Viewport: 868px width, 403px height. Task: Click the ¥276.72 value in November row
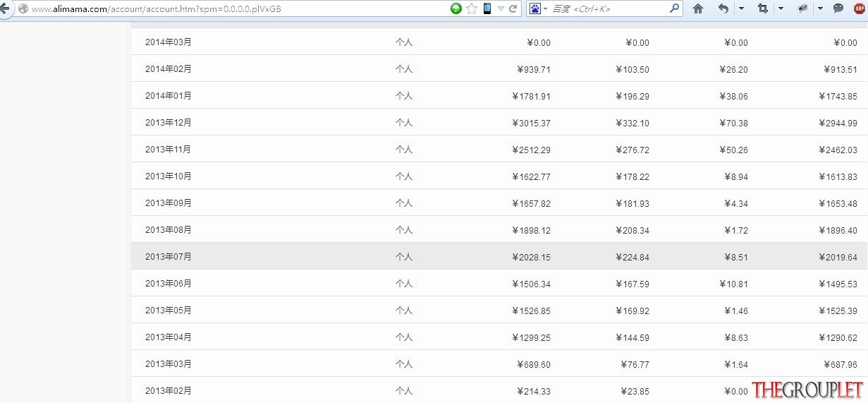(632, 150)
